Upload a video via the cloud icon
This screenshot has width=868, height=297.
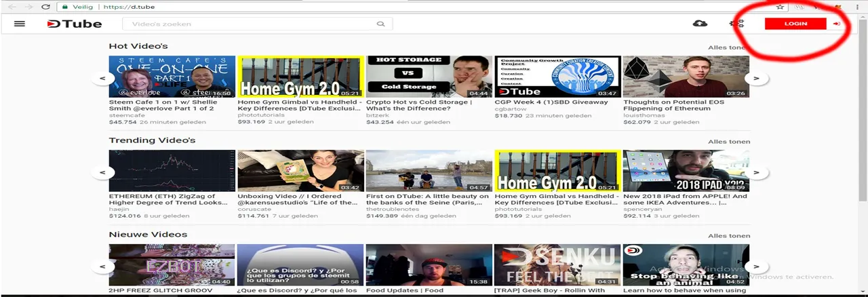700,24
